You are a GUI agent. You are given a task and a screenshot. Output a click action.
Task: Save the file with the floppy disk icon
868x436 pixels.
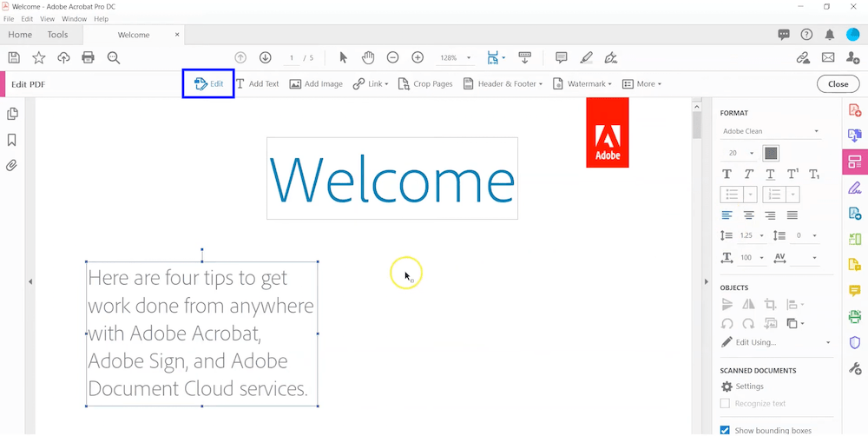tap(14, 57)
